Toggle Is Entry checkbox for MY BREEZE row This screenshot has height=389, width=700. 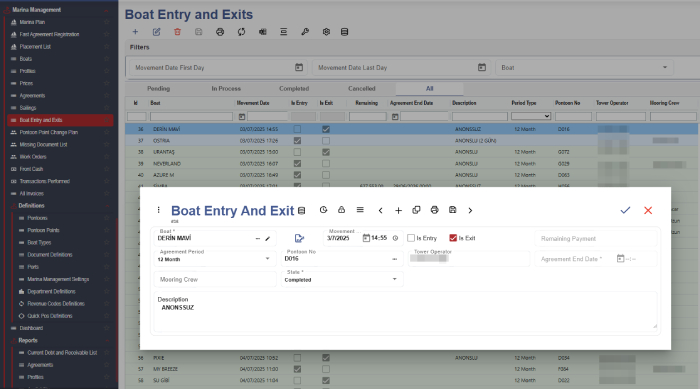[297, 369]
